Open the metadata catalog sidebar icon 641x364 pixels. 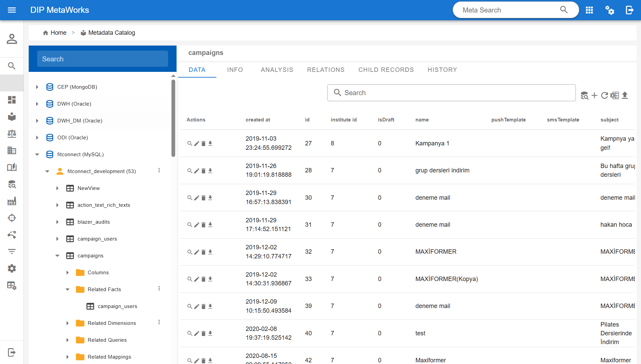point(12,117)
